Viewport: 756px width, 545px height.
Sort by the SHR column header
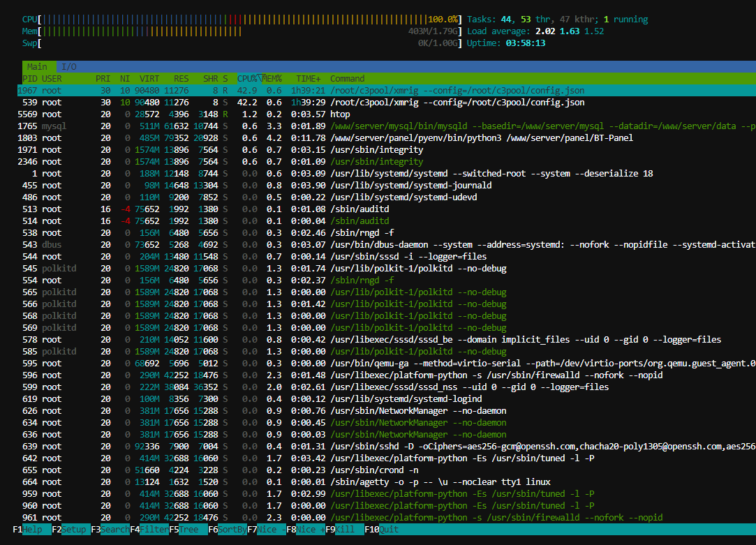211,79
